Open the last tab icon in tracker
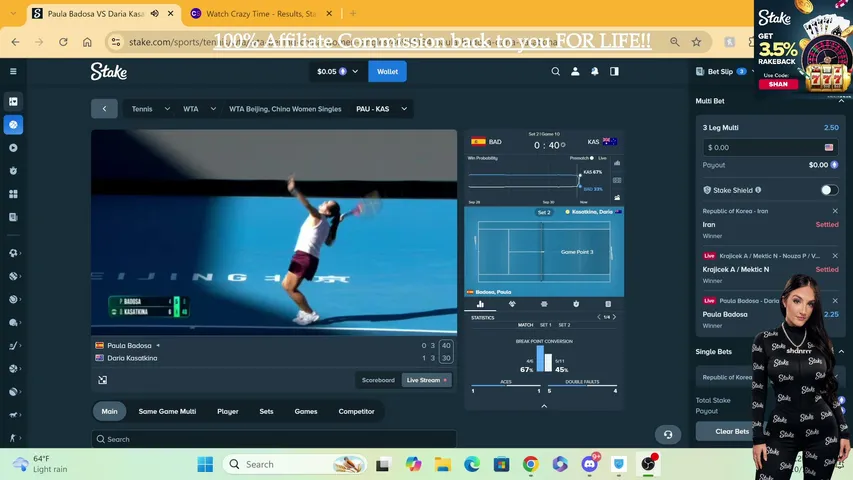 (608, 304)
